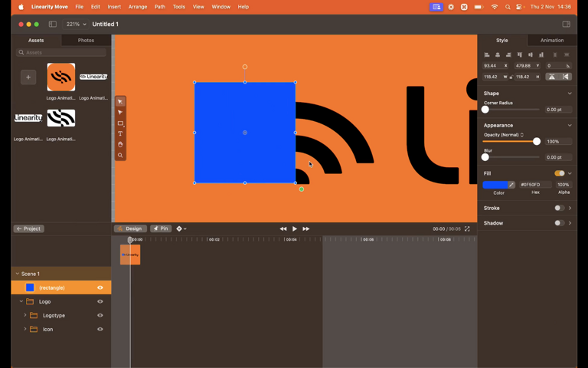Collapse the Scene 1 tree
This screenshot has height=368, width=588.
point(18,274)
